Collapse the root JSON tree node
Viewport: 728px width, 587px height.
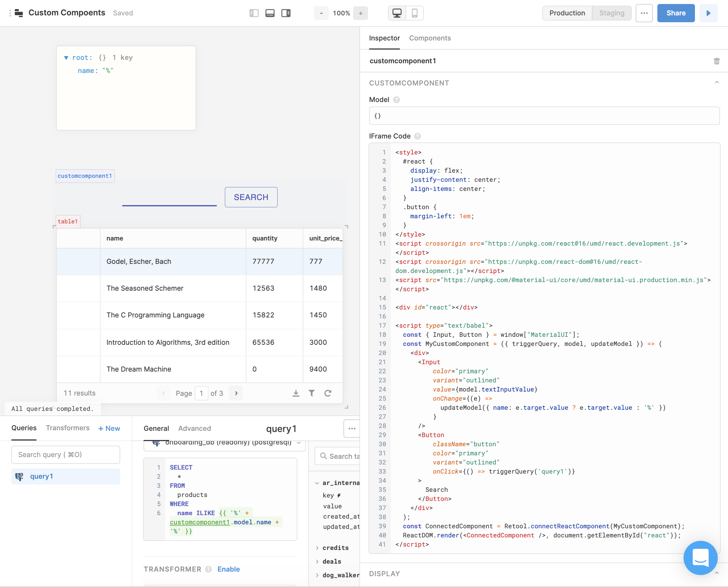click(66, 58)
